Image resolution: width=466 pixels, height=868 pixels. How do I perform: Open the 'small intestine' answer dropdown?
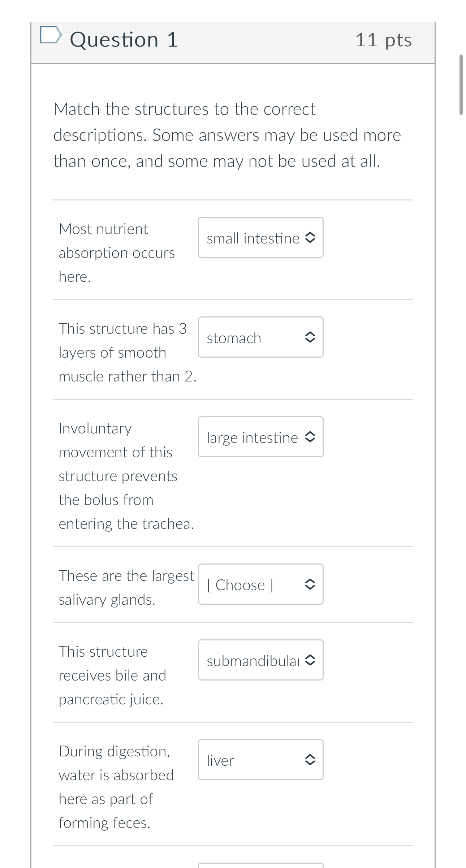click(x=260, y=238)
